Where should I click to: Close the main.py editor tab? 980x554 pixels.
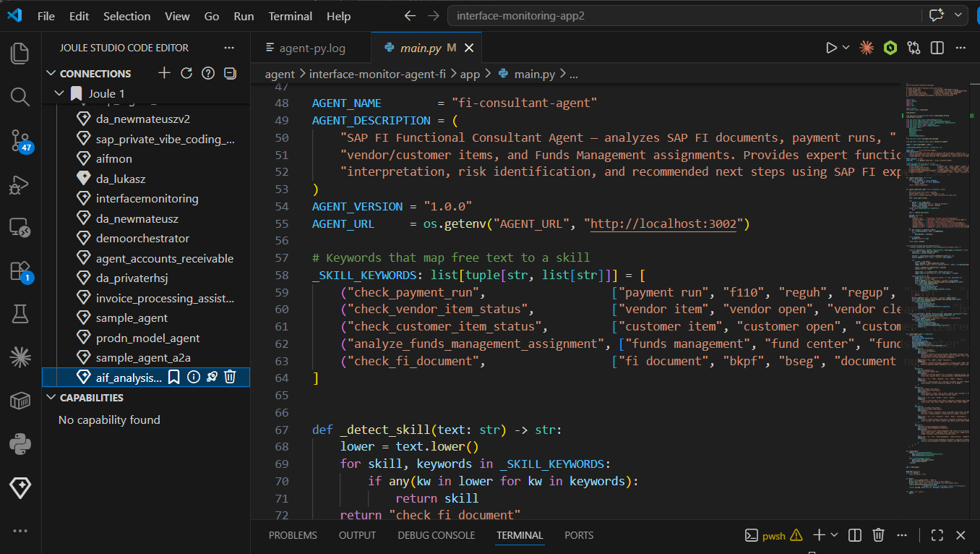pos(469,48)
